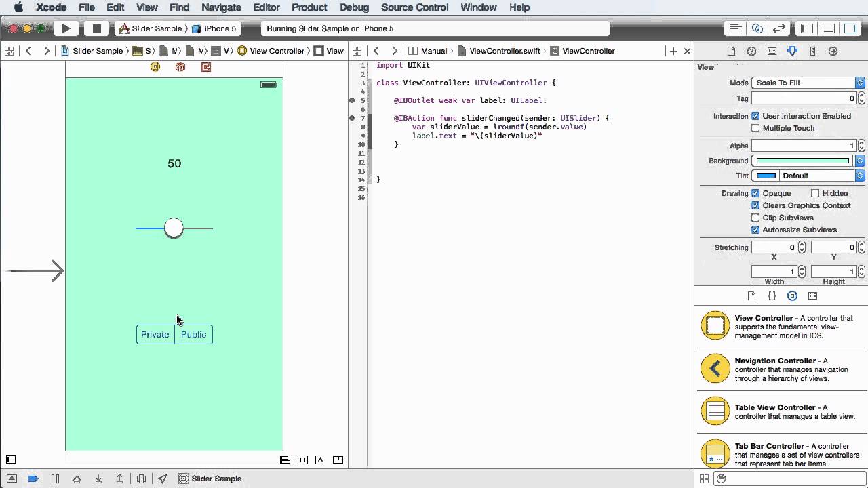
Task: Click the Alpha field stepper
Action: point(861,146)
